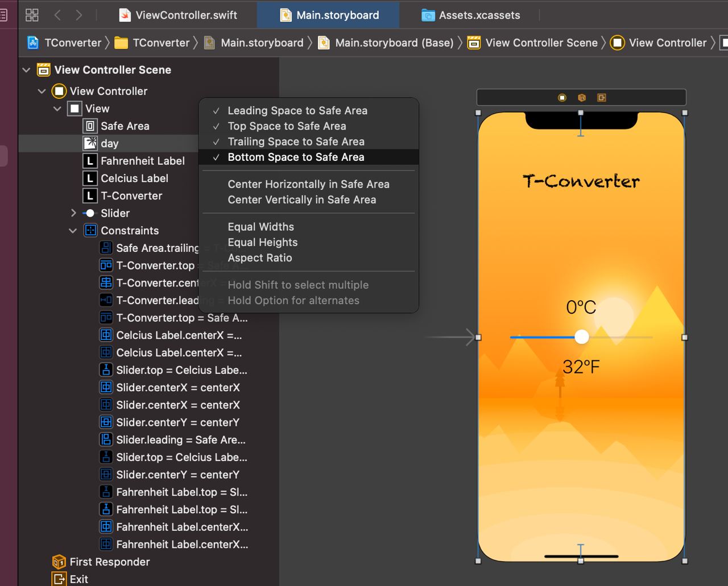The image size is (728, 586).
Task: Select the last Fahrenheit Label.centerX constraint
Action: pyautogui.click(x=182, y=545)
